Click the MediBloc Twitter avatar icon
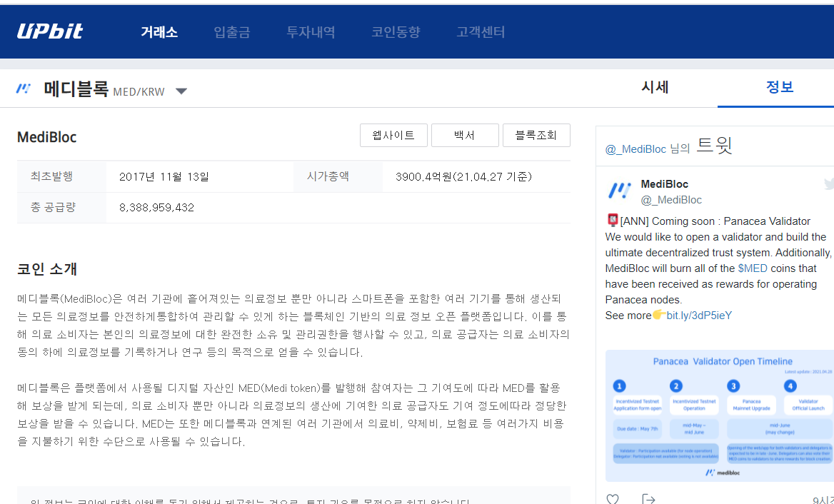 click(x=619, y=191)
